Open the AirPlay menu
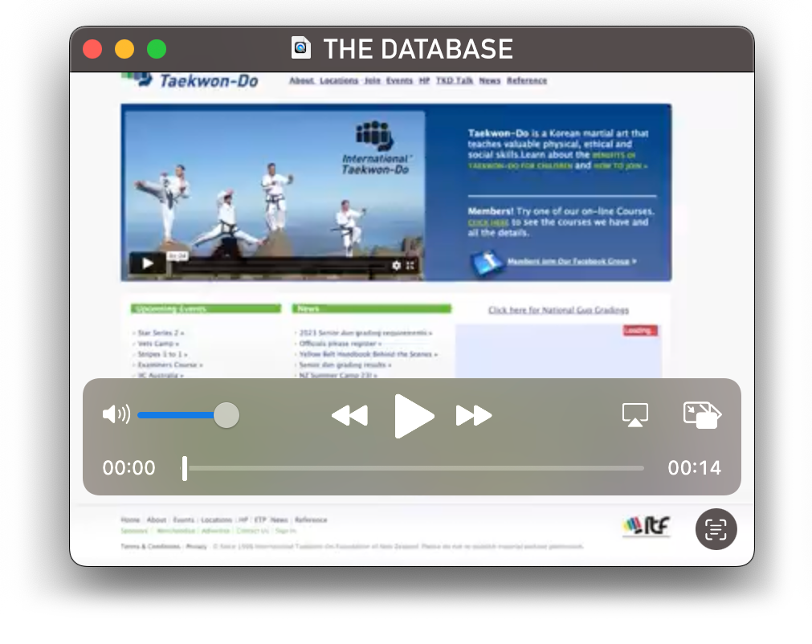The height and width of the screenshot is (644, 812). tap(635, 415)
